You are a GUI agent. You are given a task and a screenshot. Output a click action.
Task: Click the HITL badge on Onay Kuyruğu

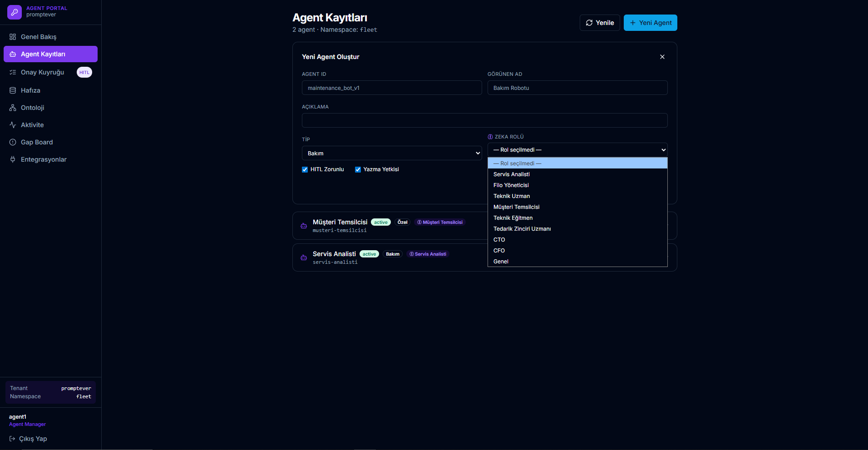[x=84, y=72]
